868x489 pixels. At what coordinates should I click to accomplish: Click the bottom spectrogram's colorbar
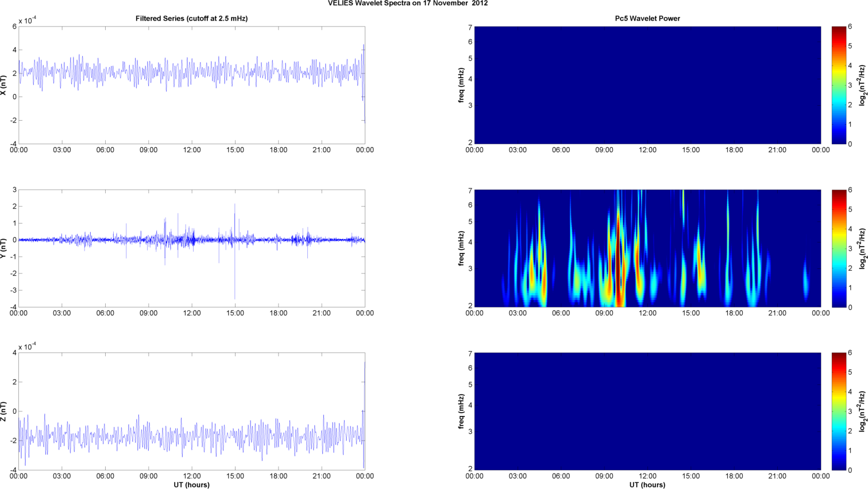click(839, 411)
